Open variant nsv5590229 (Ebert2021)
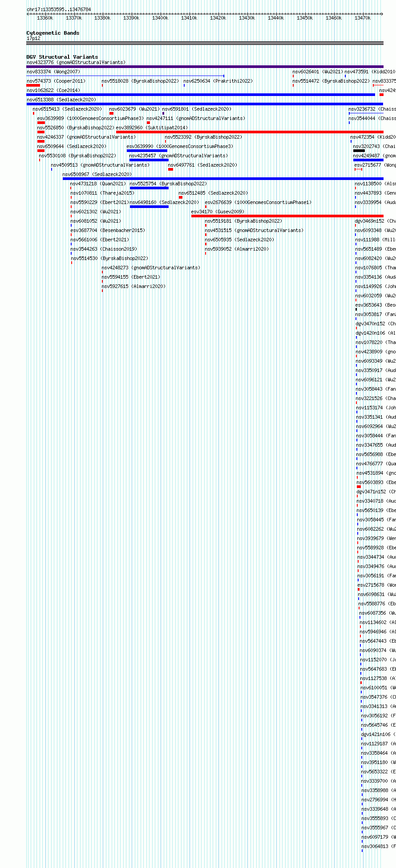This screenshot has width=396, height=868. [x=100, y=202]
